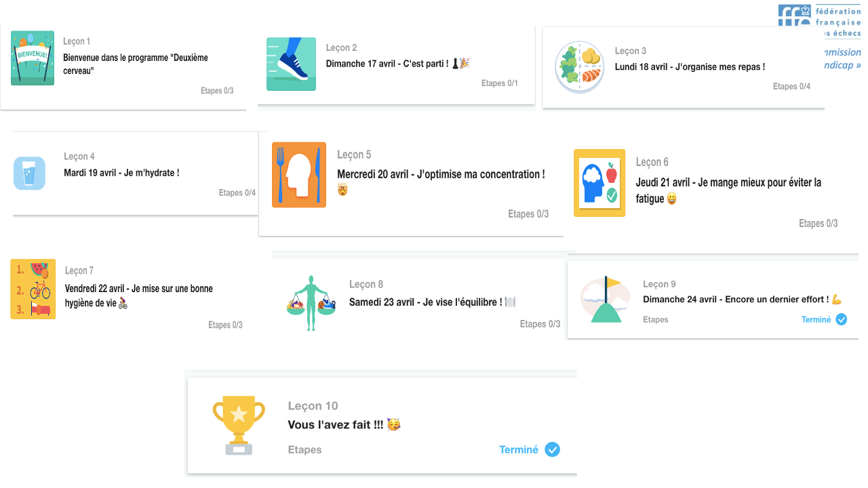Open 'Samedi 23 avril - Je vise l'équilibre' lesson

(426, 302)
